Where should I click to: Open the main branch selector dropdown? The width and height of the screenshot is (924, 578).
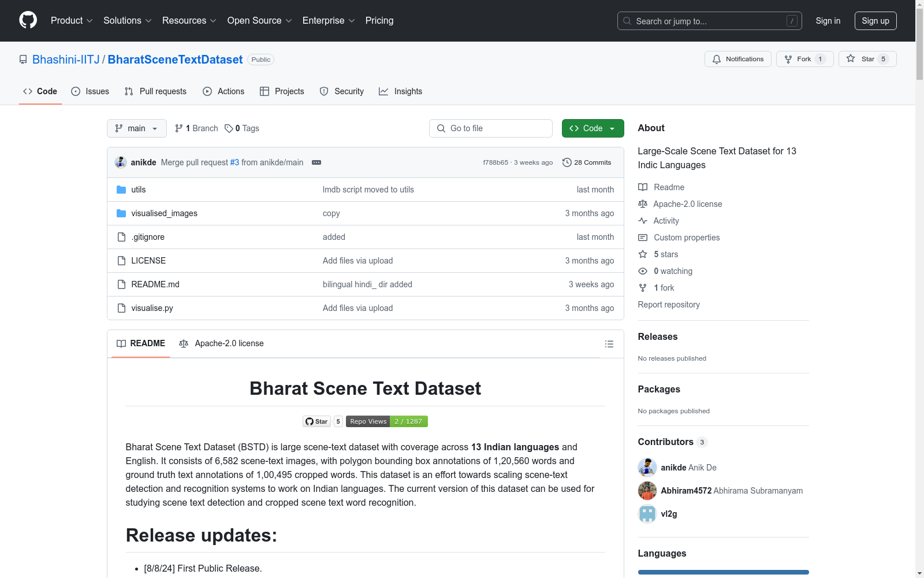click(137, 128)
